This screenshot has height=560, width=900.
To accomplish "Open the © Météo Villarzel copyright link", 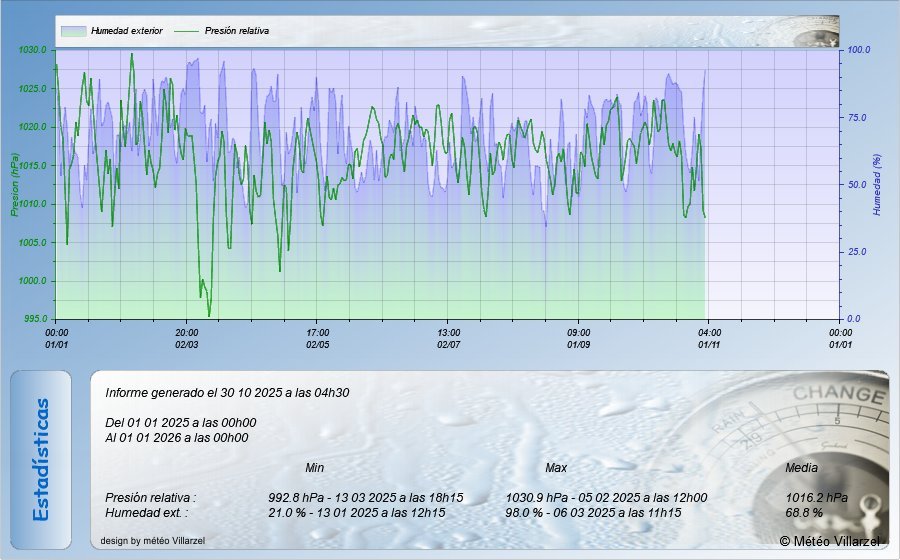I will pos(830,541).
